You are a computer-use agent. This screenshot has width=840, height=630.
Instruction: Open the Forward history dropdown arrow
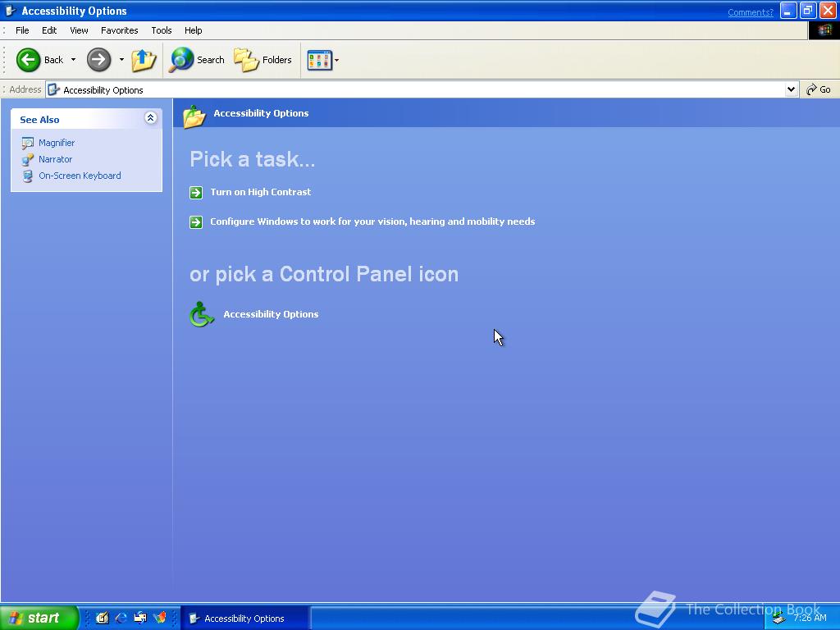click(x=121, y=59)
